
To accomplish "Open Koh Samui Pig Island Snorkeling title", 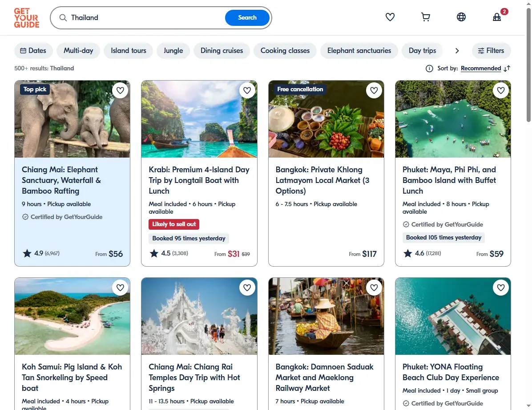I will pyautogui.click(x=72, y=378).
